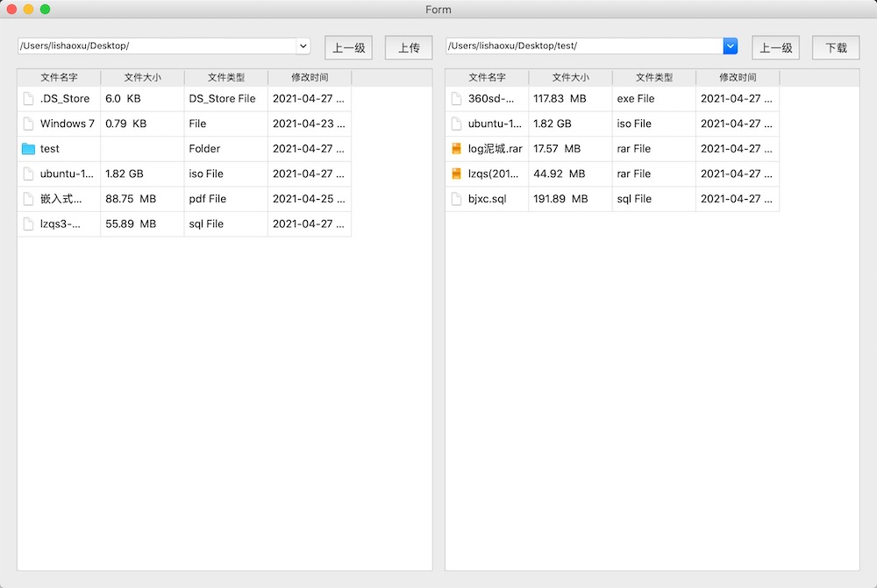
Task: Click the 117.83 MB size cell
Action: point(571,99)
